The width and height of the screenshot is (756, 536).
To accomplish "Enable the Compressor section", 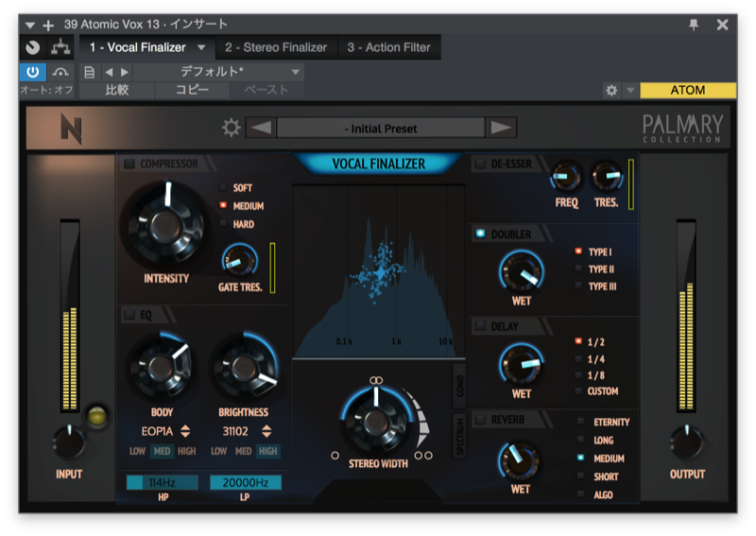I will (x=129, y=164).
